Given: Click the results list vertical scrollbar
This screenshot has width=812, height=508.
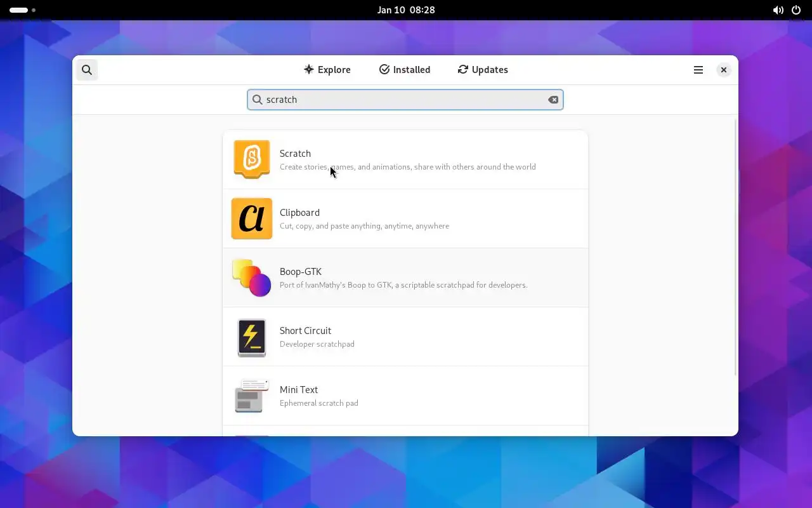Looking at the screenshot, I should tap(735, 248).
